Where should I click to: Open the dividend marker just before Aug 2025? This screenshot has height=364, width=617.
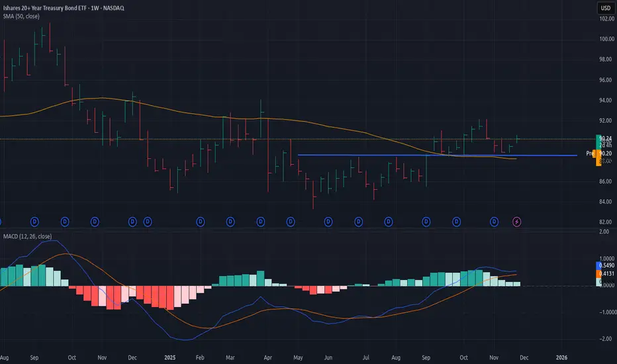(x=389, y=222)
